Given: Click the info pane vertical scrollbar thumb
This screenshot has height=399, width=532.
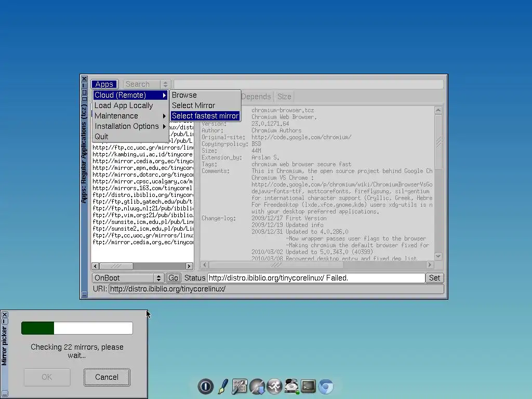Looking at the screenshot, I should pyautogui.click(x=438, y=142).
